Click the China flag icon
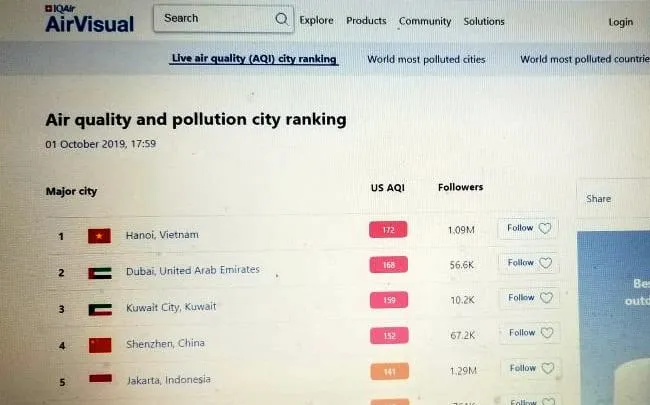650x405 pixels. [x=100, y=345]
